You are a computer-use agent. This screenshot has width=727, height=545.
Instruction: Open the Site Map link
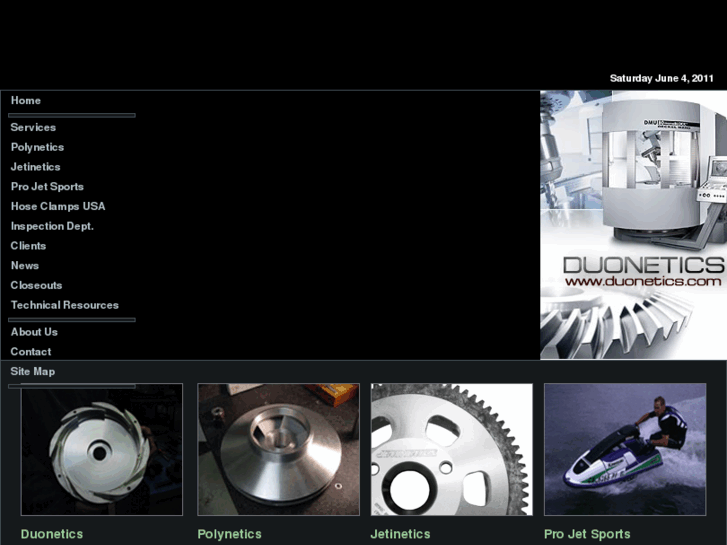[32, 372]
